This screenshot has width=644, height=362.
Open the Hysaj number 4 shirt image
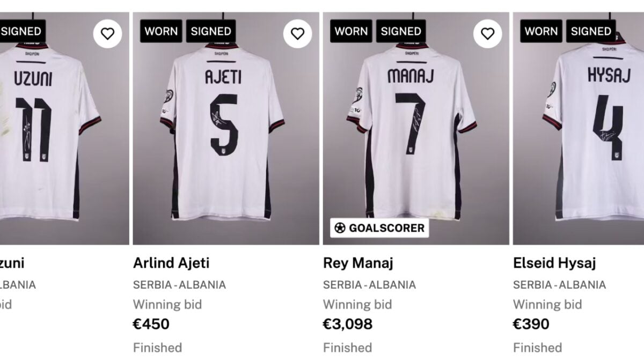[x=590, y=134]
